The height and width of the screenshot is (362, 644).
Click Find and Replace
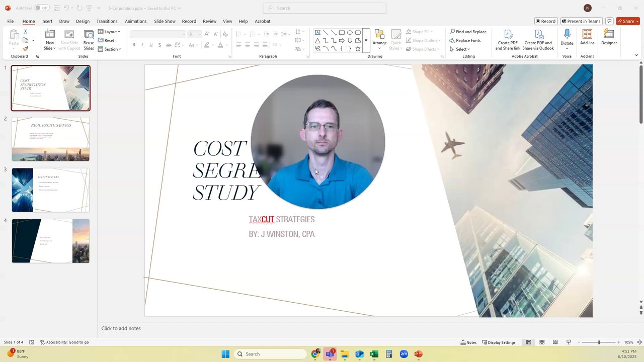pos(468,32)
